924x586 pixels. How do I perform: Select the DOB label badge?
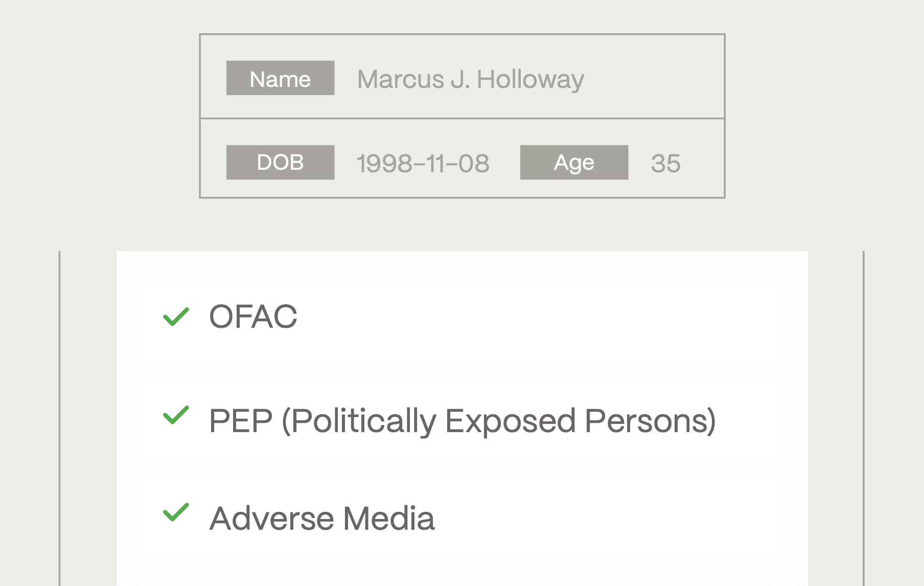click(x=280, y=162)
